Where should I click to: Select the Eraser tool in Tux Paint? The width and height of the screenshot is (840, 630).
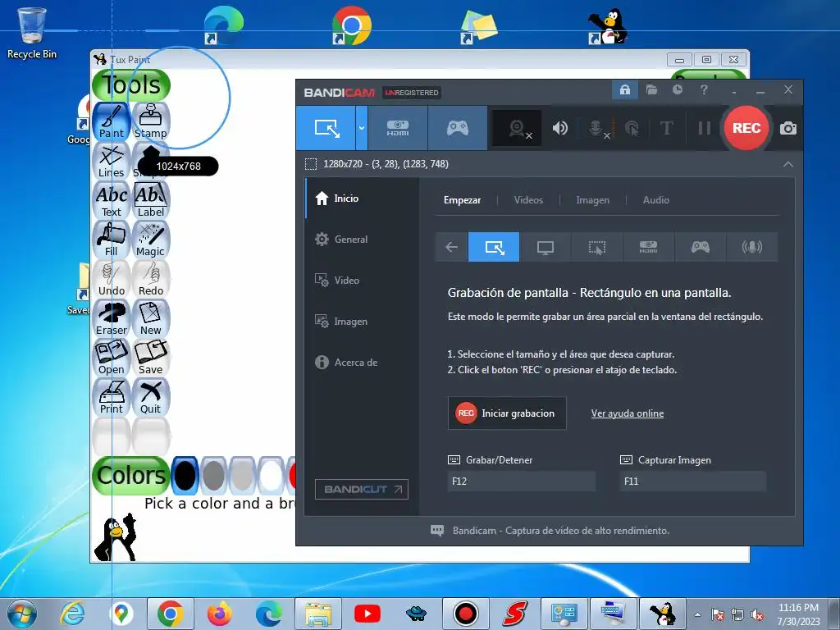(112, 318)
